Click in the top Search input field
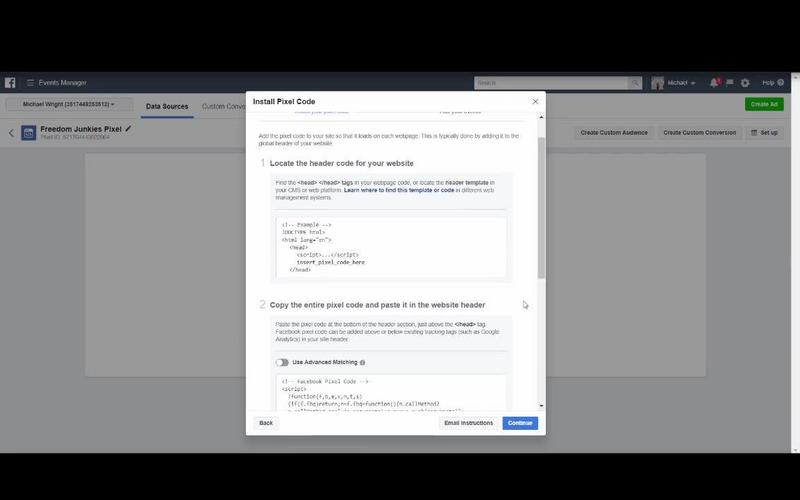 [x=551, y=83]
